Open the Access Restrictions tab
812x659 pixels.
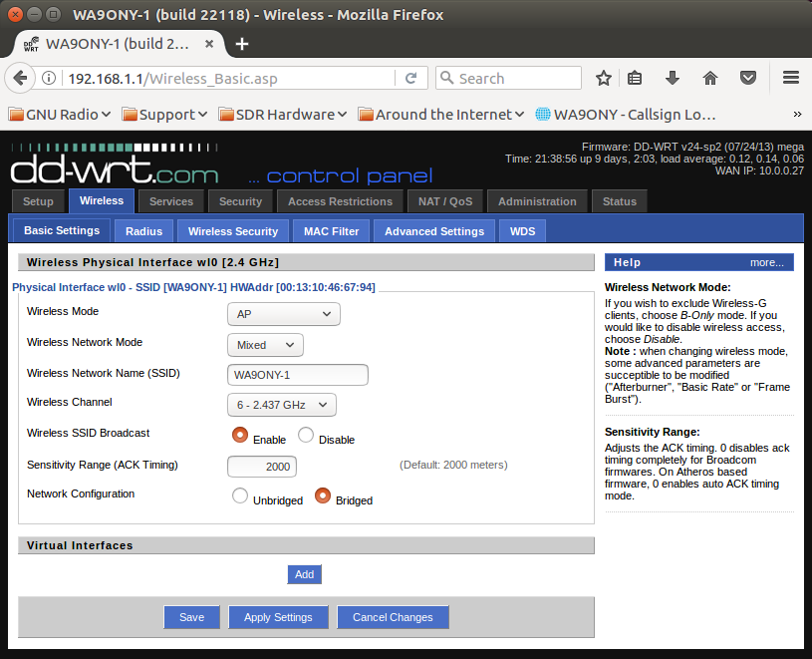340,201
